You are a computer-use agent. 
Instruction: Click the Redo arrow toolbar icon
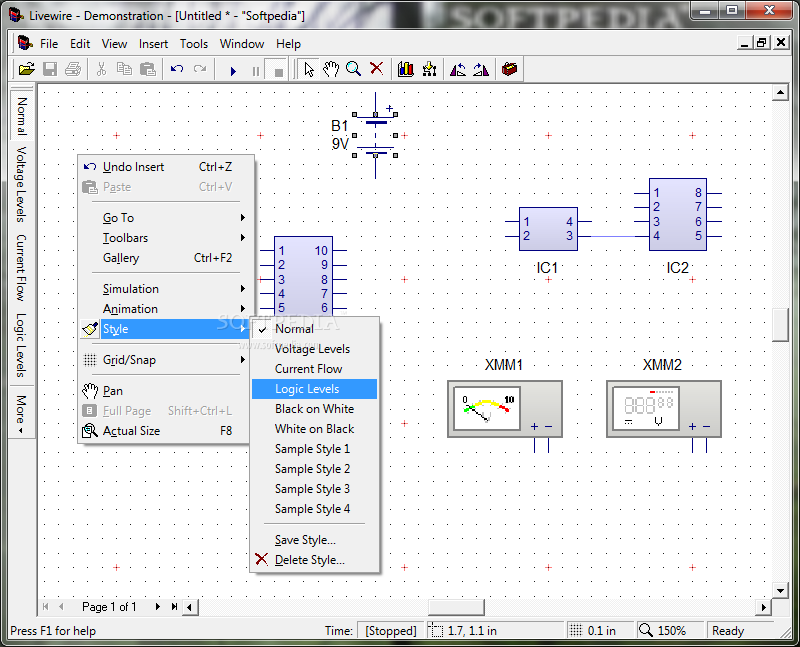(x=200, y=69)
